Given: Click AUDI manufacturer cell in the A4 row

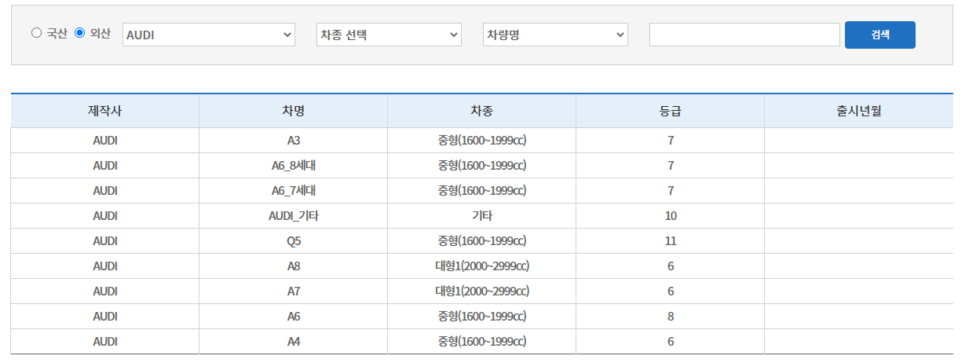Looking at the screenshot, I should 105,342.
